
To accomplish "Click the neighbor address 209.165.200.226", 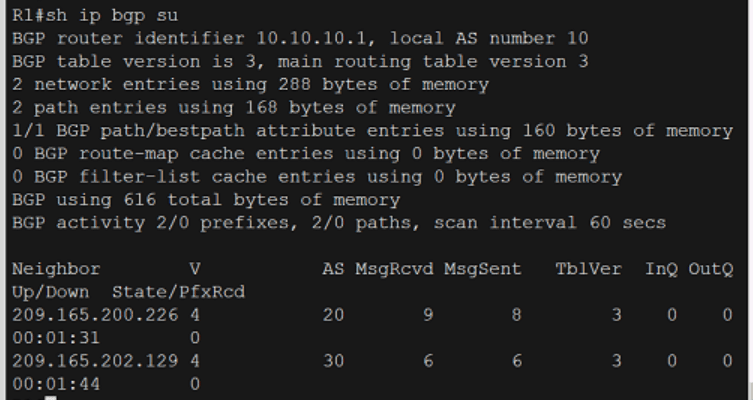I will point(95,315).
